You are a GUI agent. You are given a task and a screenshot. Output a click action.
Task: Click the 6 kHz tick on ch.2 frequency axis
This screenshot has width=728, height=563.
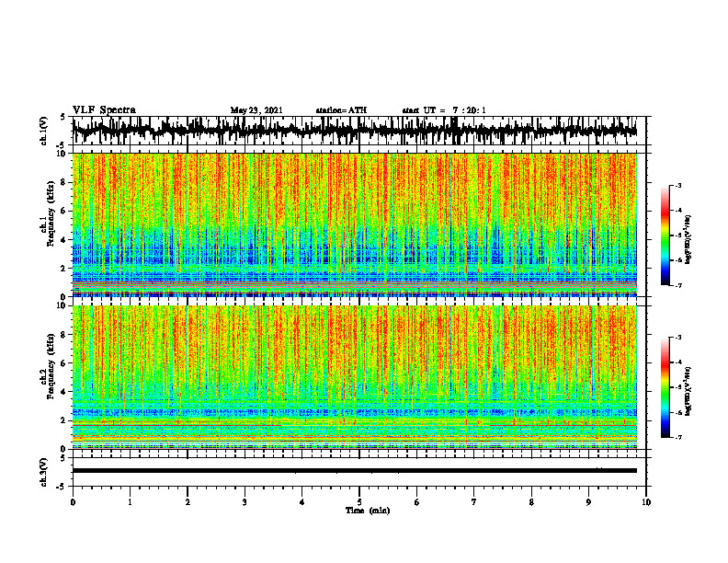[x=65, y=363]
